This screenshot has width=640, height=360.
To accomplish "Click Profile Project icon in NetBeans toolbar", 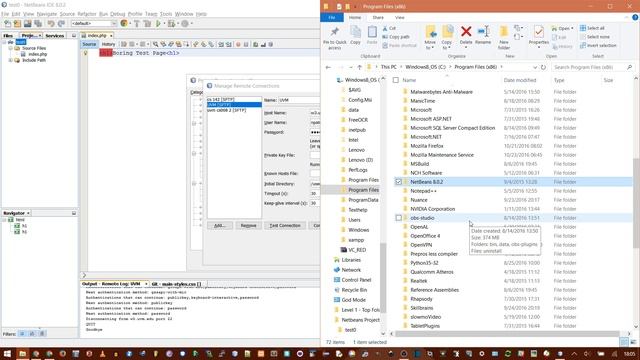I will coord(185,24).
